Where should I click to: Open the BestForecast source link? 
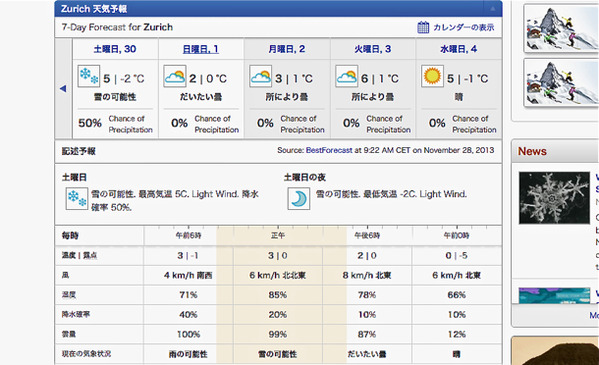329,150
